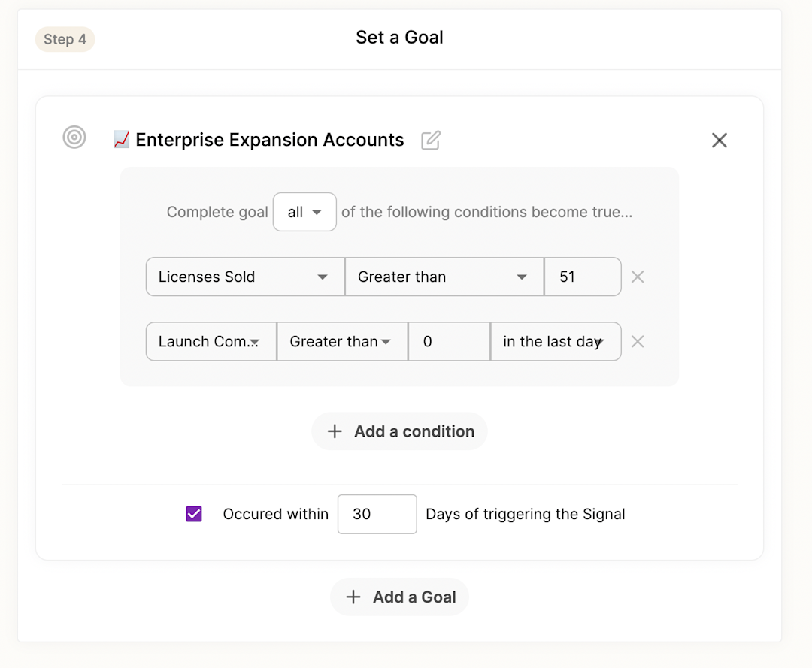The height and width of the screenshot is (668, 812).
Task: Open the 'all' conditions dropdown
Action: 304,212
